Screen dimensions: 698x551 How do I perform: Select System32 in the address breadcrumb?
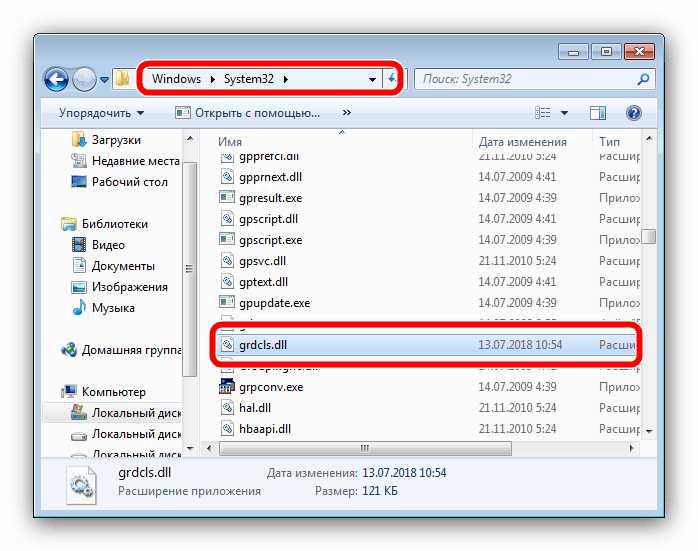point(248,79)
